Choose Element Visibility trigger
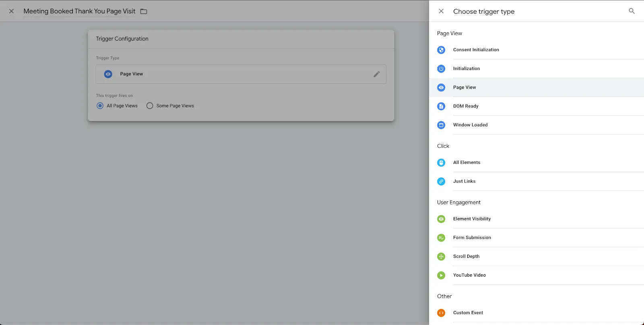Viewport: 644px width, 325px height. point(537,219)
